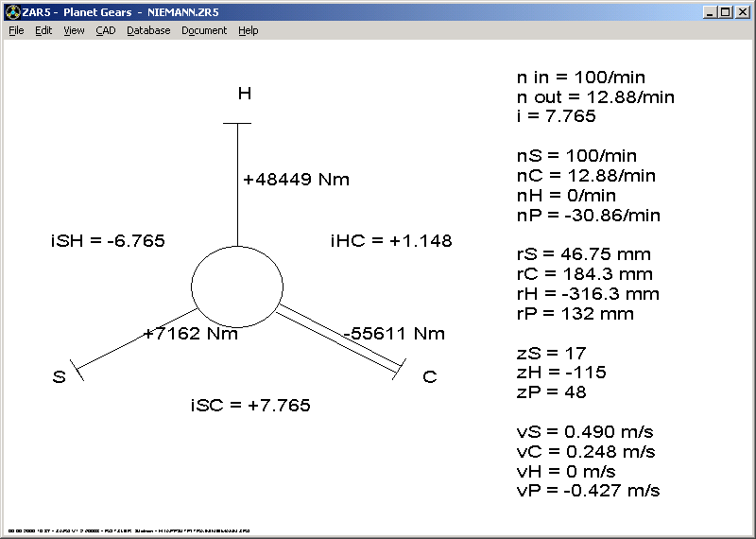Open the CAD menu
The width and height of the screenshot is (756, 539).
105,30
